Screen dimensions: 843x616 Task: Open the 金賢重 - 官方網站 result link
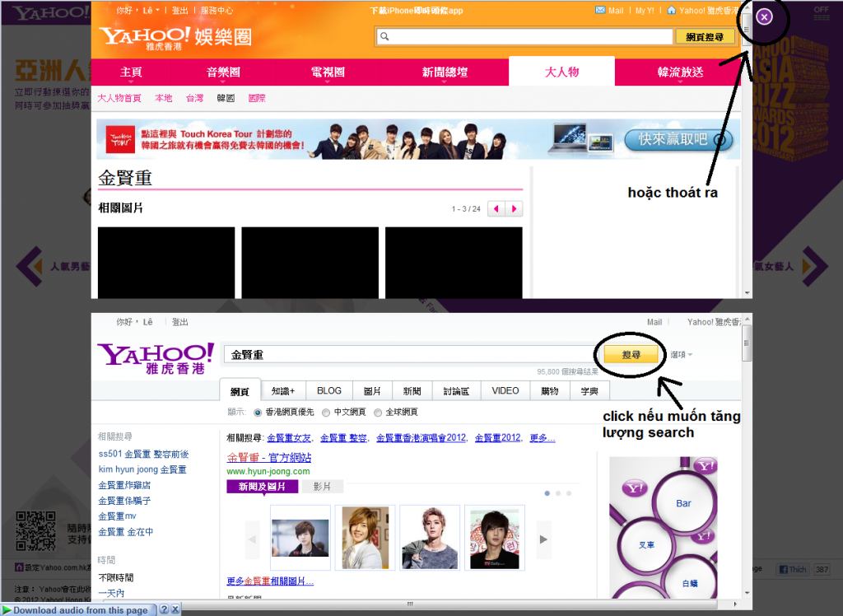point(269,457)
